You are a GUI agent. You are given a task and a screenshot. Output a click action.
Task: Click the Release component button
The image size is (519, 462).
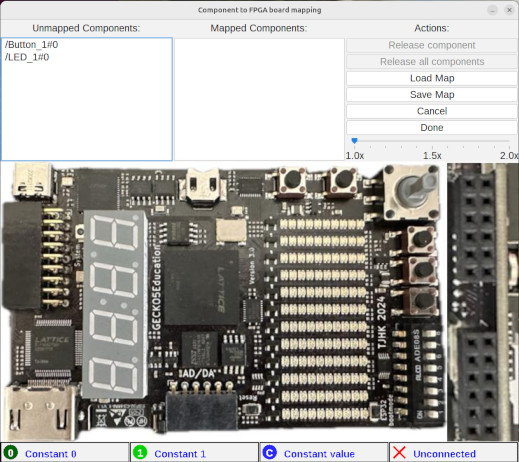pyautogui.click(x=432, y=45)
